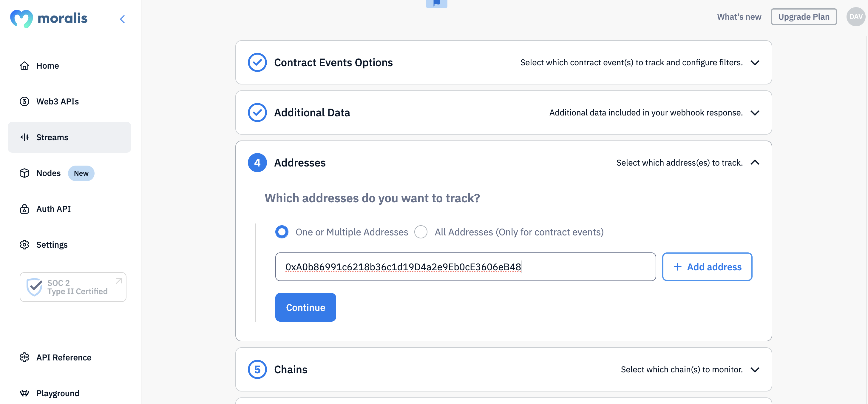Viewport: 868px width, 404px height.
Task: Open the SOC 2 Type II Certified badge
Action: point(73,287)
